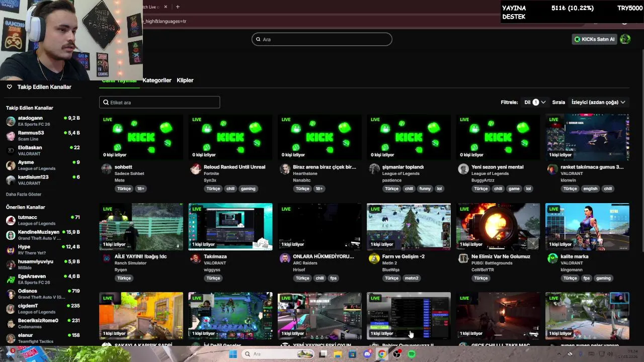Click the english tag under ranket takılmaca
Screen dimensions: 644x362
tap(591, 189)
